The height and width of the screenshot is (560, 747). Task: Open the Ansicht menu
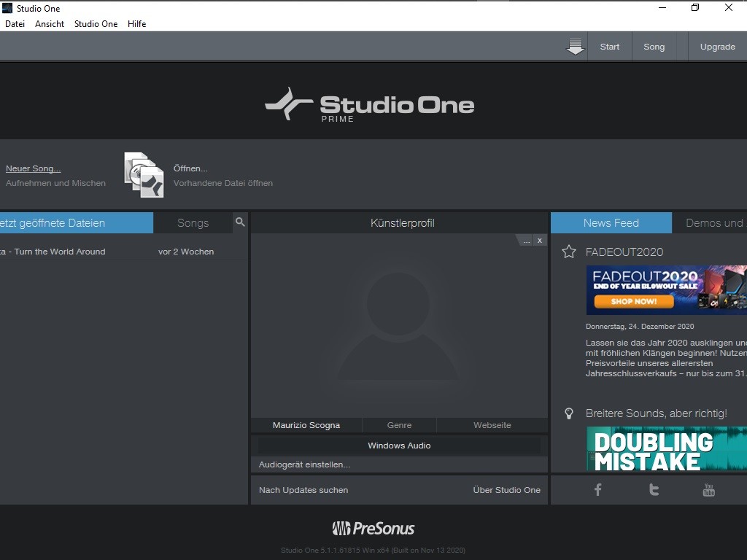point(50,24)
